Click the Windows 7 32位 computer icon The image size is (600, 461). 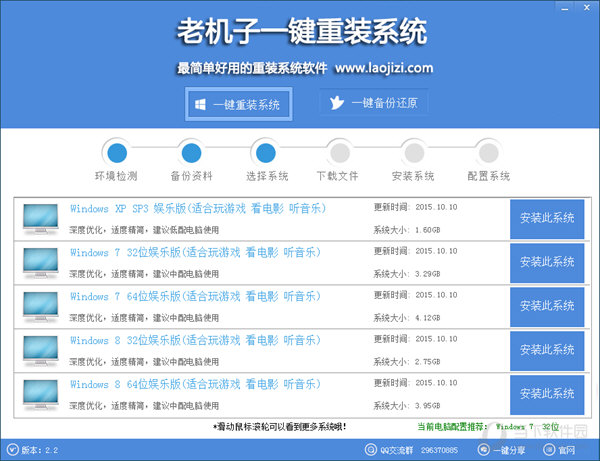pyautogui.click(x=40, y=264)
